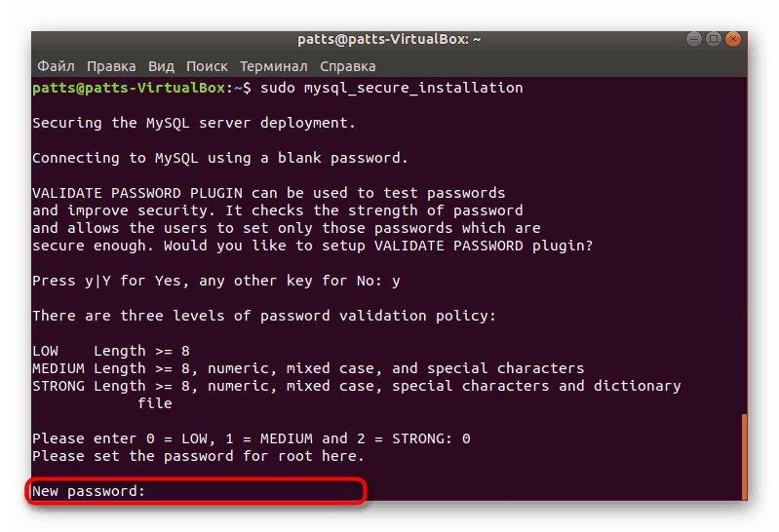The height and width of the screenshot is (532, 779).
Task: Click the 'Securing the MySQL server deployment' line
Action: click(x=194, y=124)
